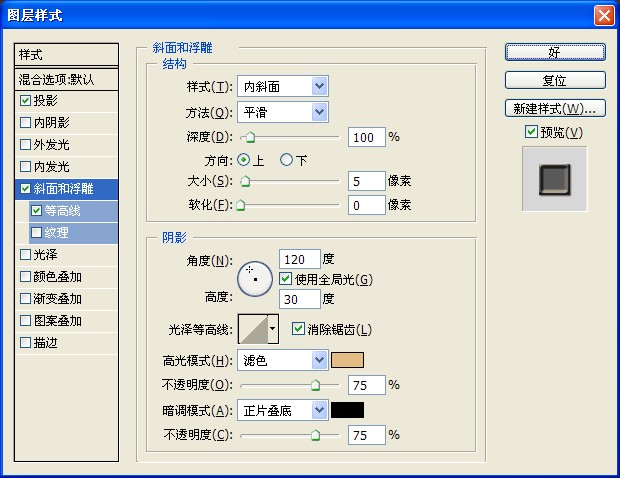This screenshot has width=620, height=478.
Task: Toggle the 预览 (Preview) checkbox
Action: pyautogui.click(x=531, y=132)
